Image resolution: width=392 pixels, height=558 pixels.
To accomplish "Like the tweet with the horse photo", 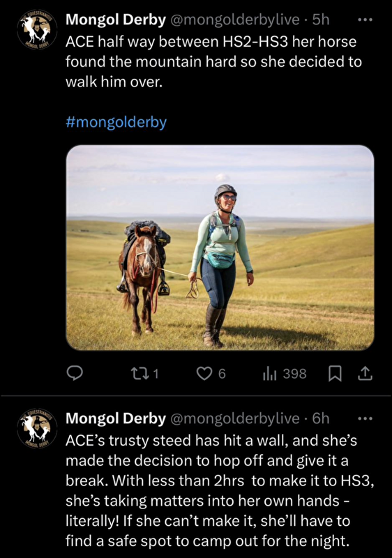I will coord(211,373).
